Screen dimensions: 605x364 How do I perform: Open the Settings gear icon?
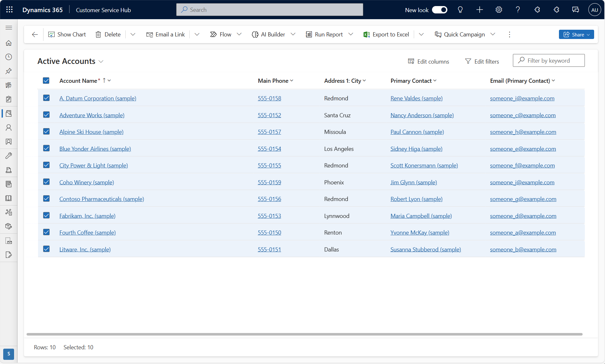tap(499, 10)
